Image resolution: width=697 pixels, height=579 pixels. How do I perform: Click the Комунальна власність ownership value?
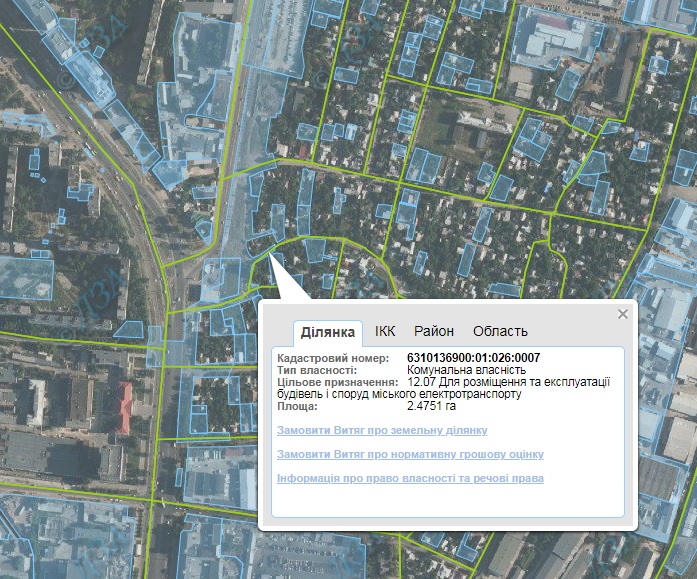click(x=466, y=370)
